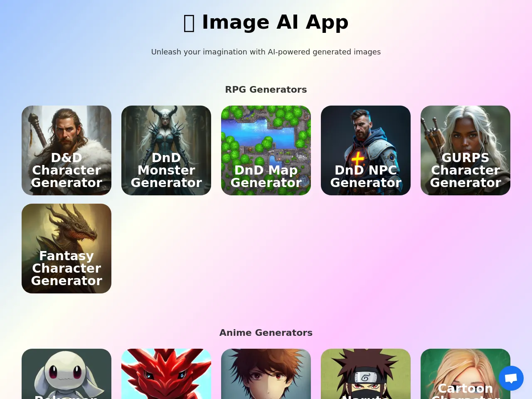Click the "GURPS Character Generator" caption text
The width and height of the screenshot is (532, 399).
click(465, 170)
